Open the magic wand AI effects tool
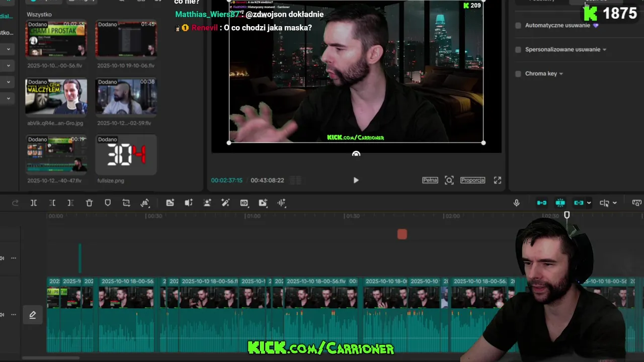Image resolution: width=644 pixels, height=362 pixels. click(225, 203)
